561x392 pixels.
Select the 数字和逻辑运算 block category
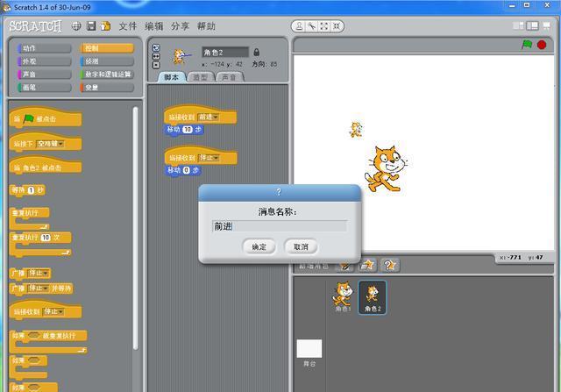pyautogui.click(x=107, y=75)
